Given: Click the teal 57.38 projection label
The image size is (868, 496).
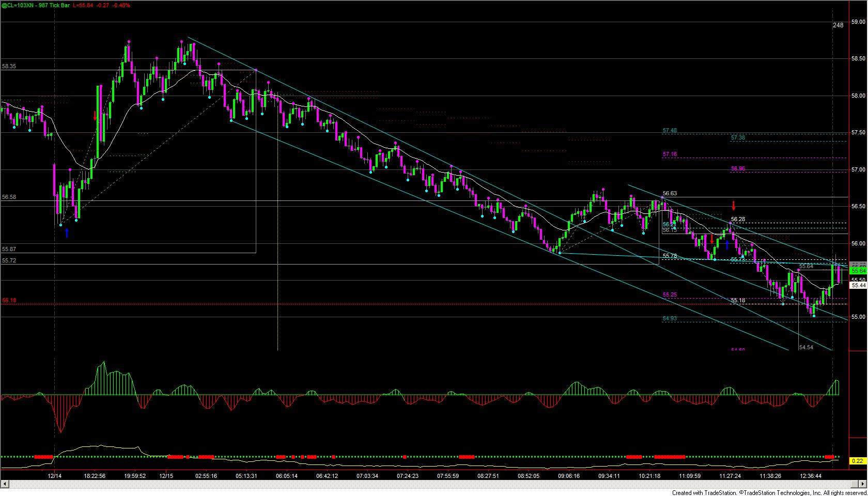Looking at the screenshot, I should coord(738,137).
